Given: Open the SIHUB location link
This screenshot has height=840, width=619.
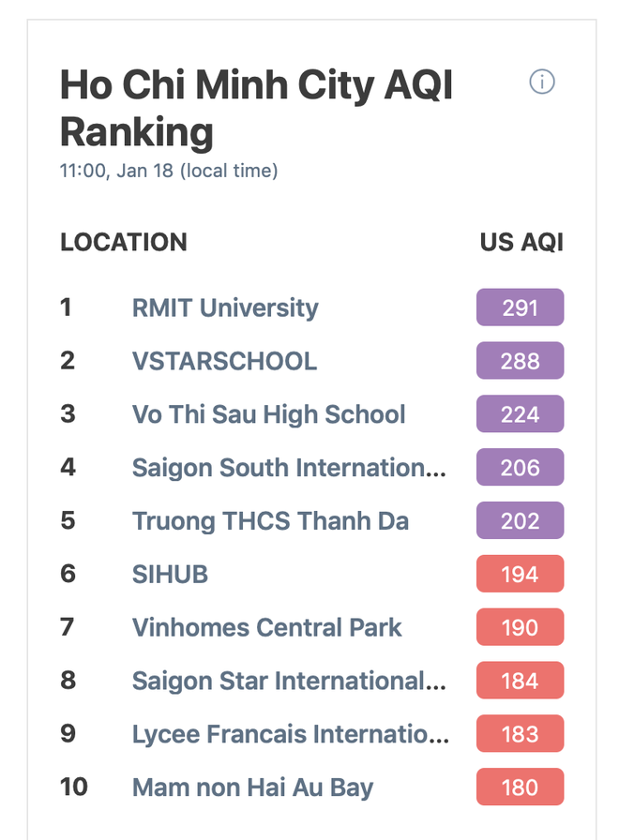Looking at the screenshot, I should pyautogui.click(x=170, y=575).
